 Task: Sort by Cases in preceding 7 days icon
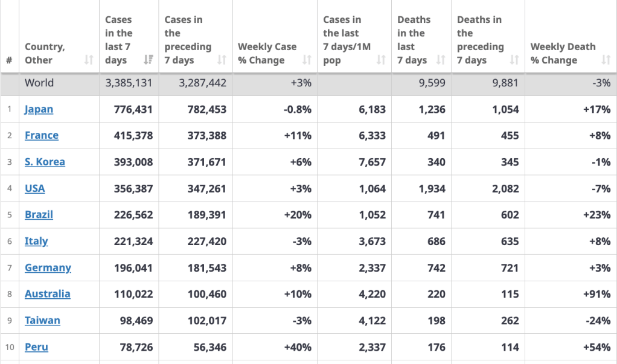tap(222, 60)
